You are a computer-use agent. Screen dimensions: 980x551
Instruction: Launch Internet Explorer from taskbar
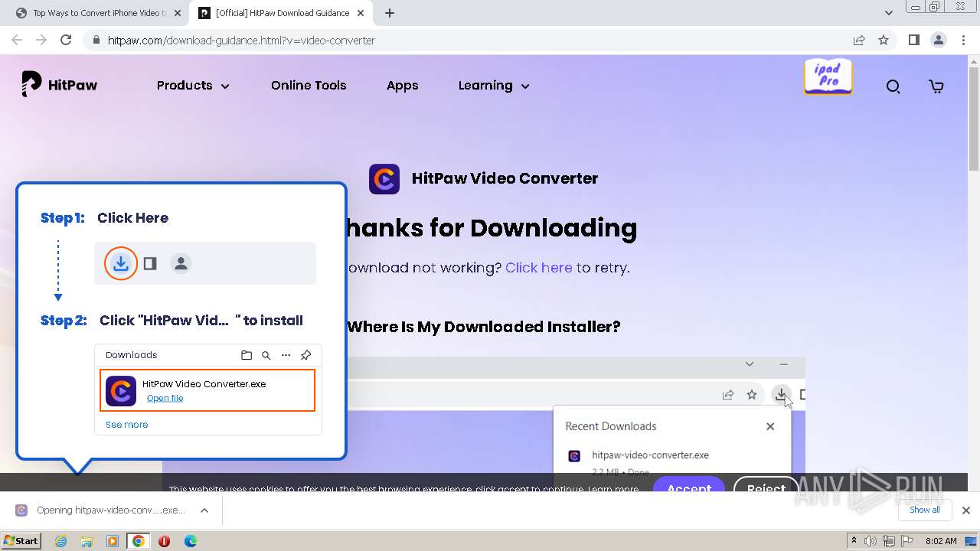60,541
